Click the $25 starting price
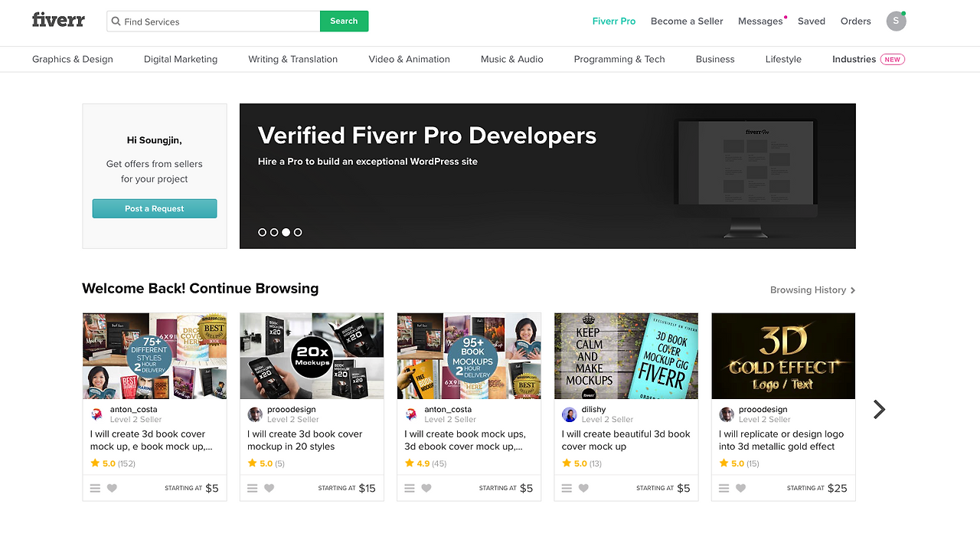 click(838, 488)
